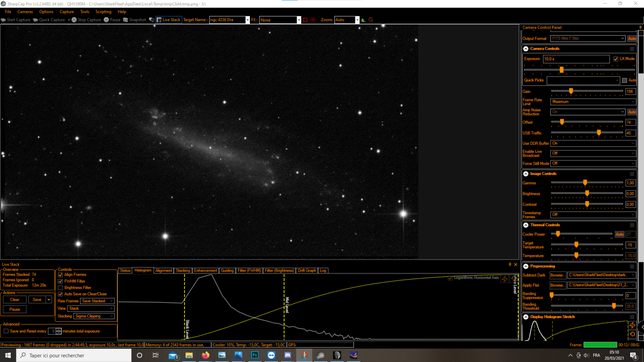Image resolution: width=644 pixels, height=362 pixels.
Task: Open the Scripting menu
Action: pyautogui.click(x=103, y=12)
